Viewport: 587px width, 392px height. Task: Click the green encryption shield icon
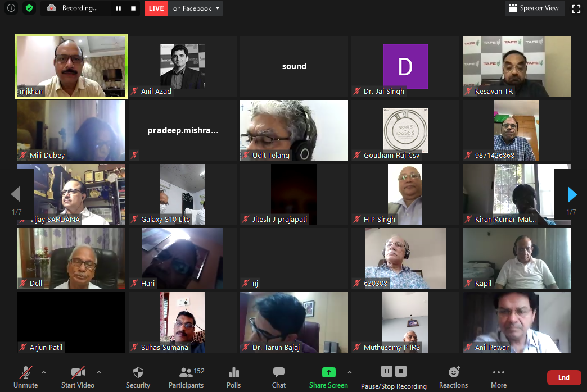(29, 8)
